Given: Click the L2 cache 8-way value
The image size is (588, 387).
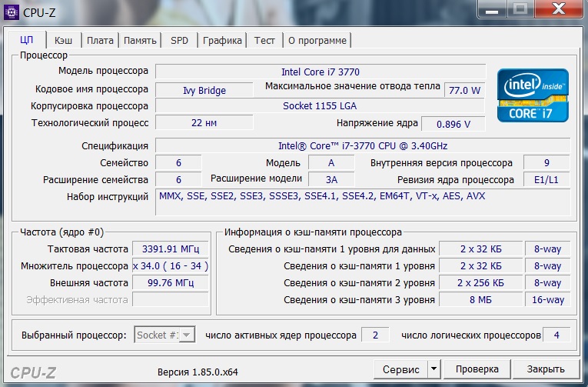Looking at the screenshot, I should (x=547, y=282).
